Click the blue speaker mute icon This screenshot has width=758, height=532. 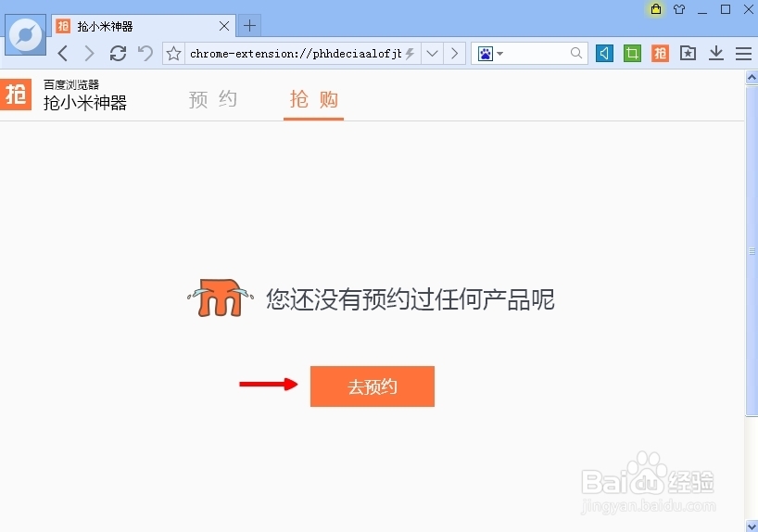pos(604,53)
